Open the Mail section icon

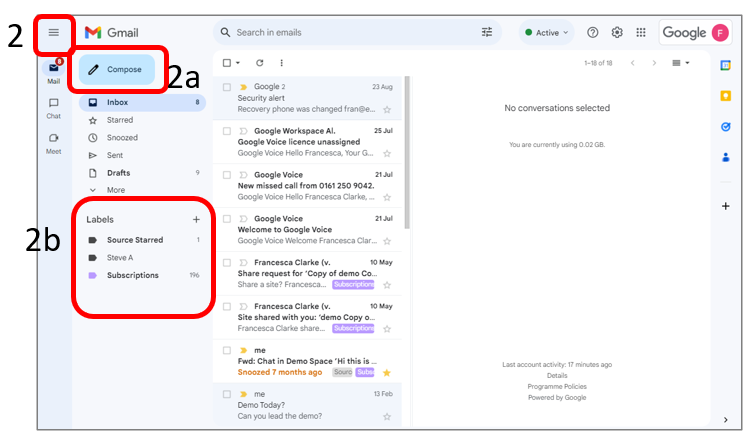[x=53, y=68]
